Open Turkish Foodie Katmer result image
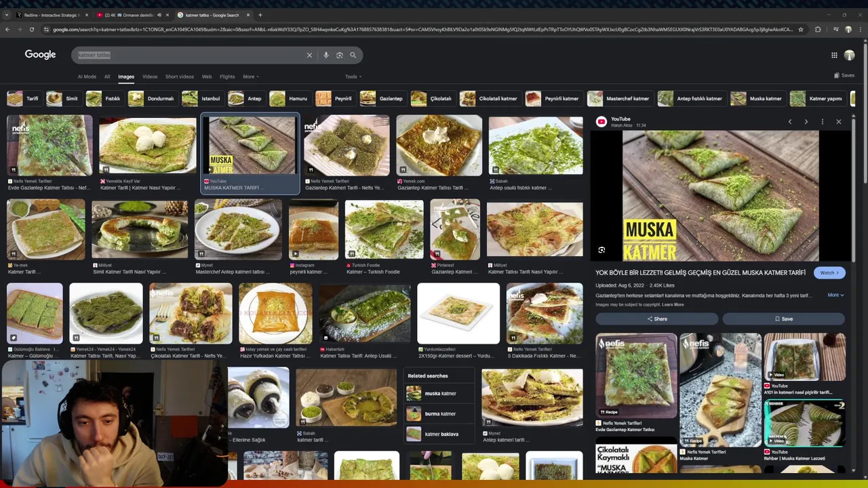 [x=384, y=229]
